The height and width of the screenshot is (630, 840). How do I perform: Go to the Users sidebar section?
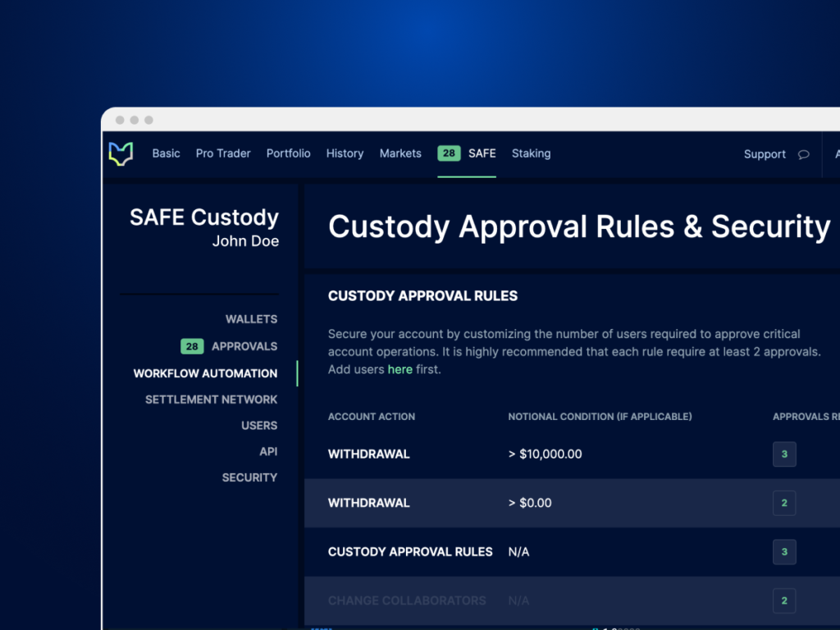click(x=259, y=425)
